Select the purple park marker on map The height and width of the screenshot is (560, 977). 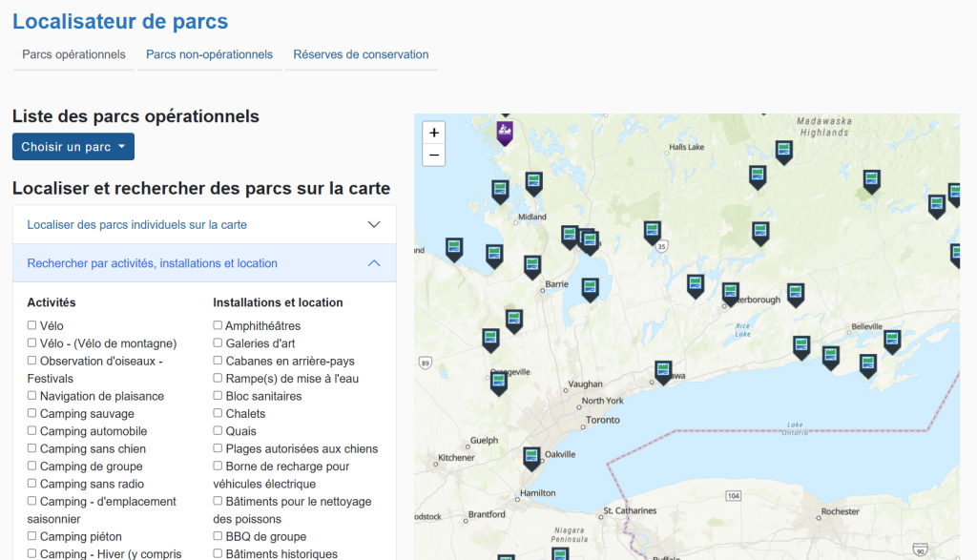click(505, 134)
